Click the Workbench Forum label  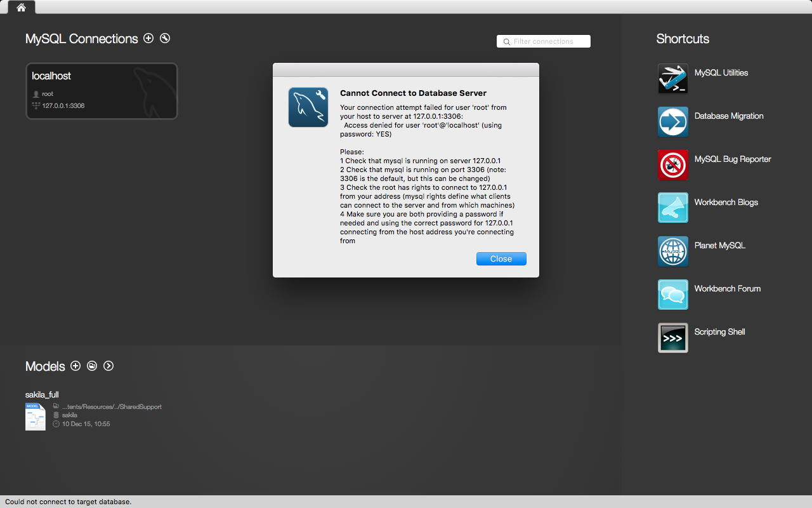[728, 289]
